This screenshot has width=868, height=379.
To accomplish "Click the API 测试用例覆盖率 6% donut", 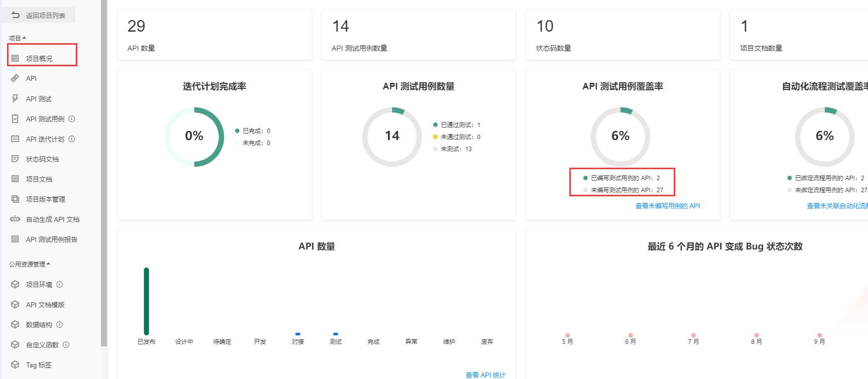I will 621,137.
